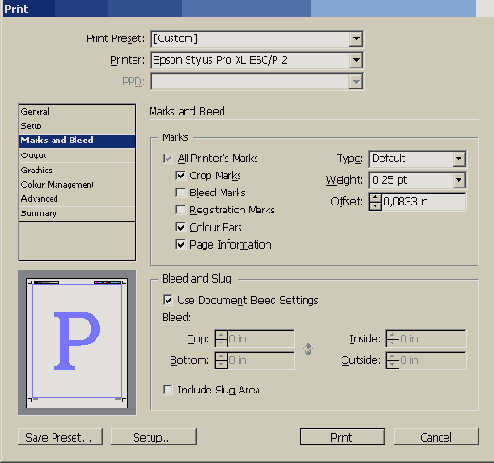
Task: Click the Print button
Action: click(342, 437)
